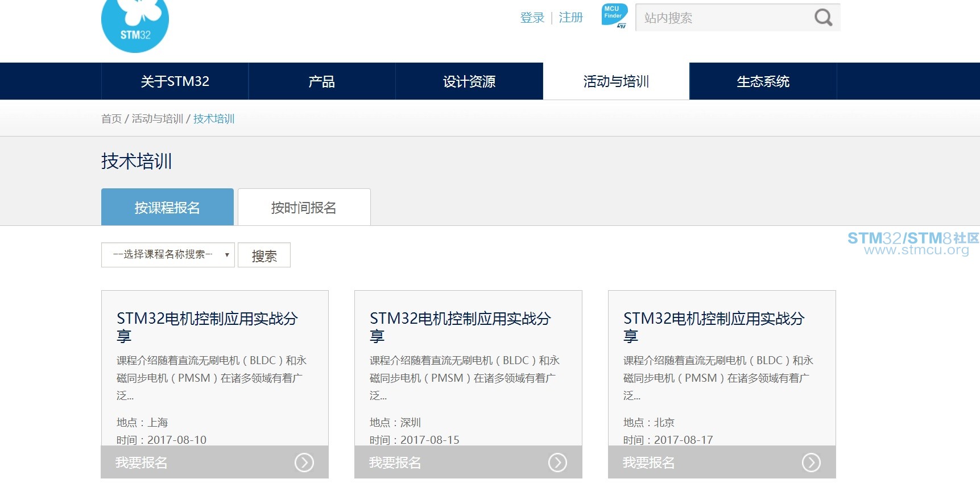Click the 登录 link
This screenshot has height=491, width=980.
coord(532,18)
